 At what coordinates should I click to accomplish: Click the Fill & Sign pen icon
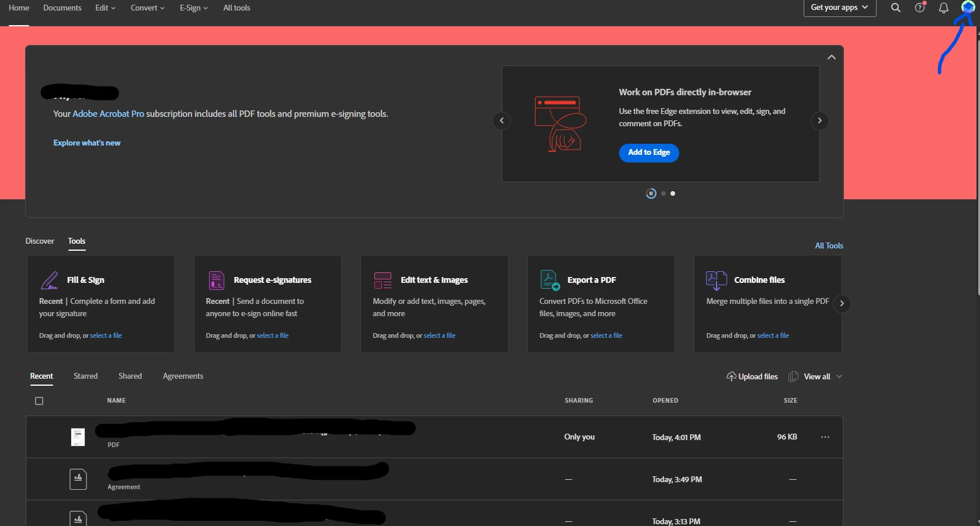49,281
